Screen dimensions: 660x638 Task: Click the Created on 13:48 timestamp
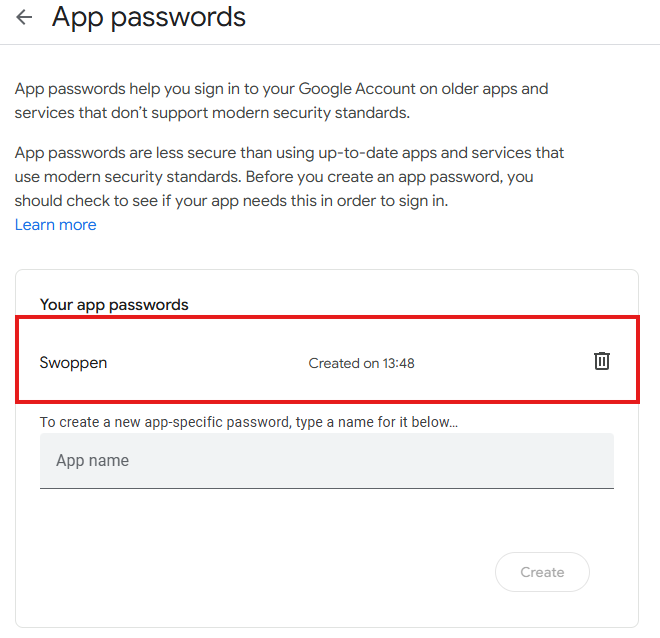coord(361,363)
